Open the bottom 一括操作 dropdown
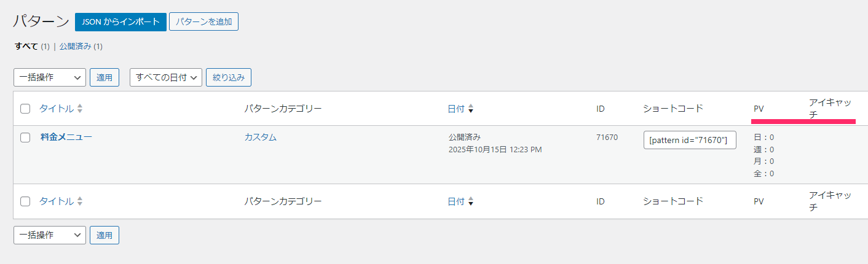The image size is (868, 264). coord(49,235)
